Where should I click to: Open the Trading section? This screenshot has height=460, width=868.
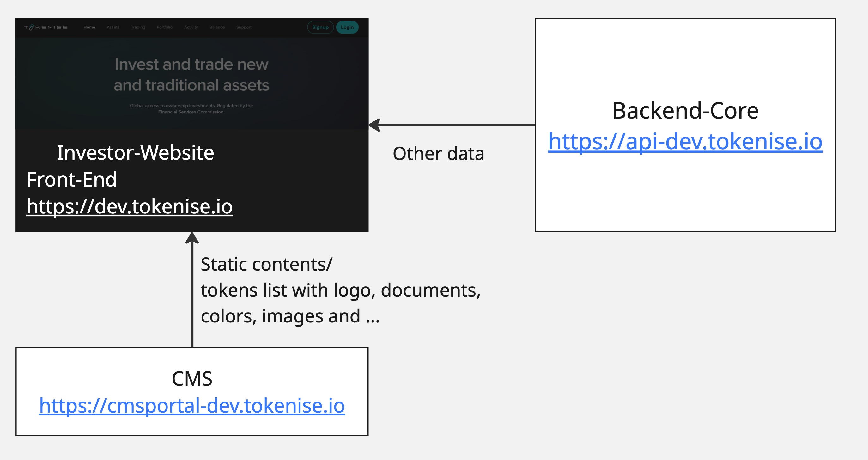tap(138, 27)
